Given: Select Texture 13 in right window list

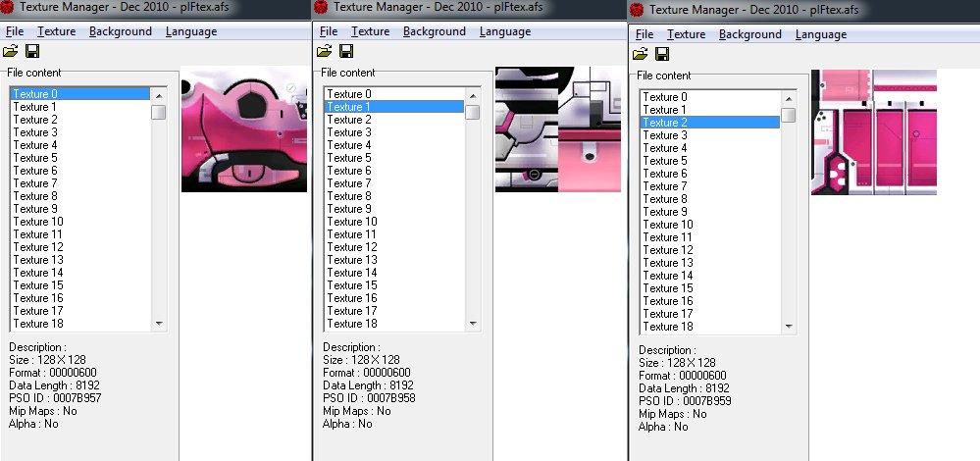Looking at the screenshot, I should click(710, 262).
